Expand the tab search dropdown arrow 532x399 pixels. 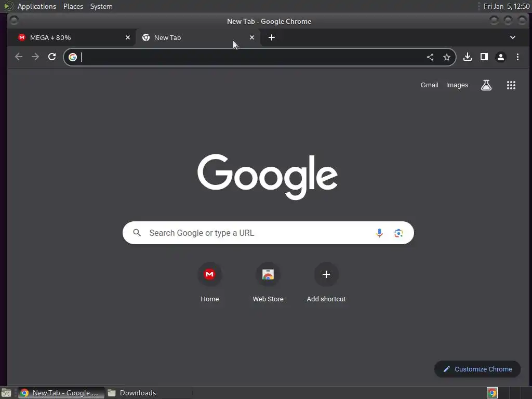pyautogui.click(x=513, y=37)
